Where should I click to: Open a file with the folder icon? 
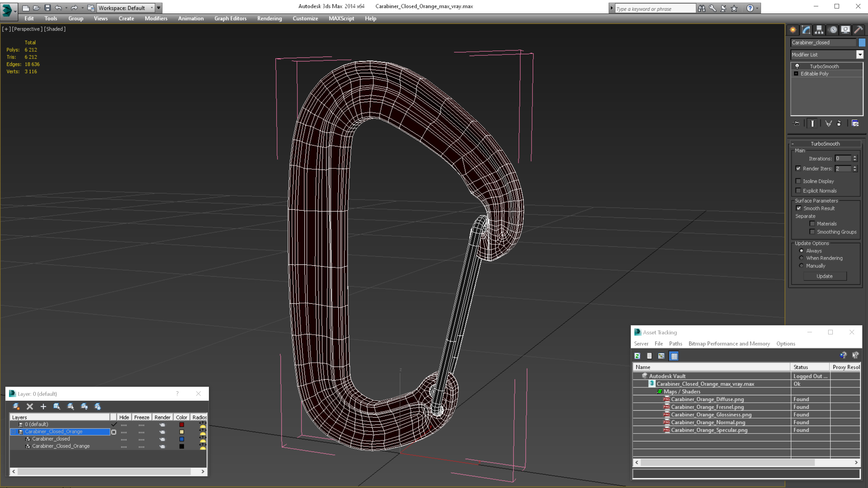(x=36, y=8)
